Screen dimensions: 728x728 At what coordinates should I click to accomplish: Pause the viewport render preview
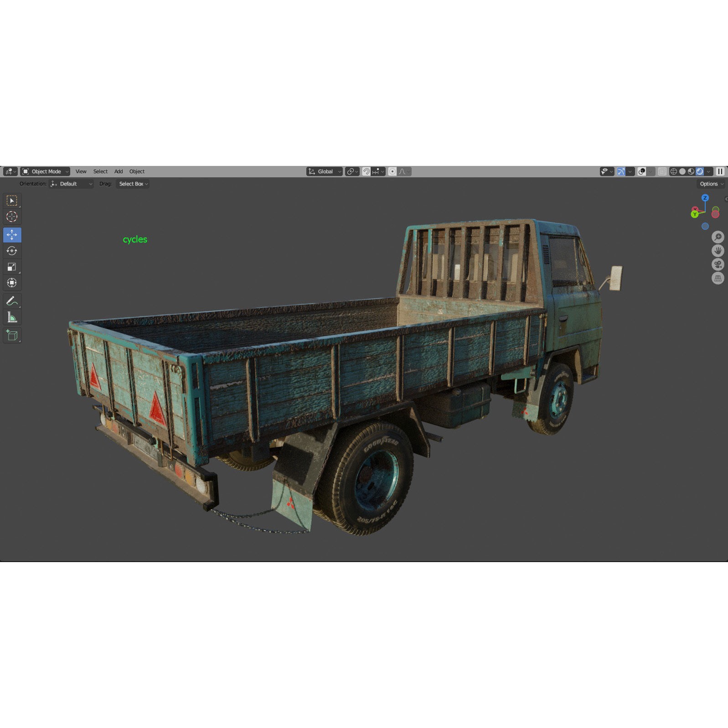pos(720,171)
